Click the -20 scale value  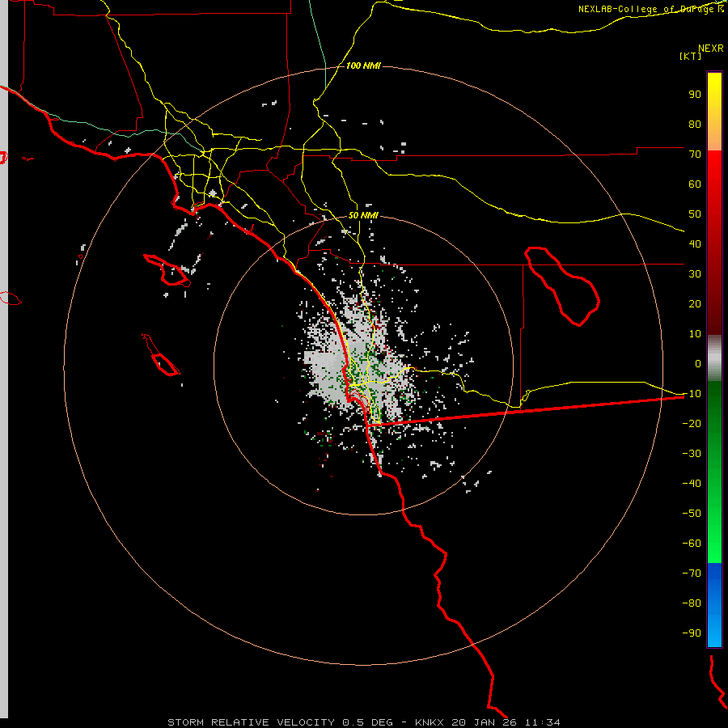[692, 423]
